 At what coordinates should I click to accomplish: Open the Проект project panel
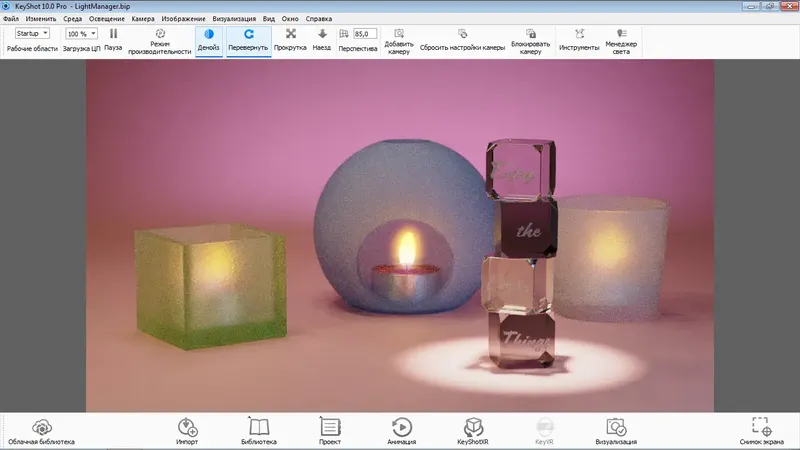click(330, 431)
